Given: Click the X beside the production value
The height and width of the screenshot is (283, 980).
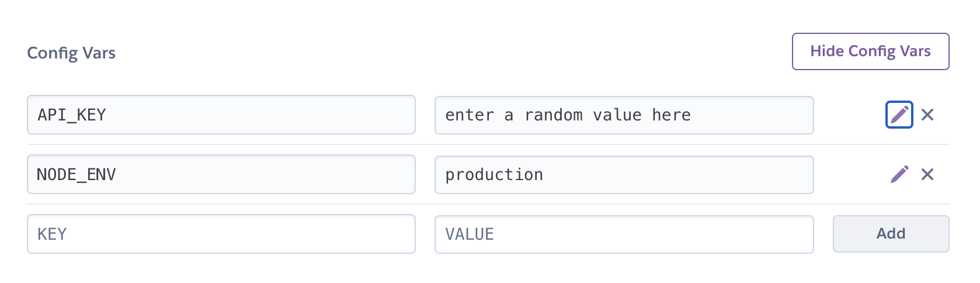Looking at the screenshot, I should [x=927, y=174].
